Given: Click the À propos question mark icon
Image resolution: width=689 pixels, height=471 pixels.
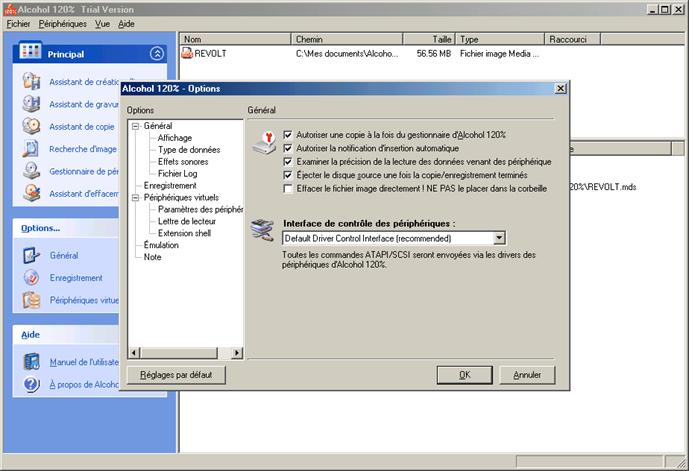Looking at the screenshot, I should 32,384.
